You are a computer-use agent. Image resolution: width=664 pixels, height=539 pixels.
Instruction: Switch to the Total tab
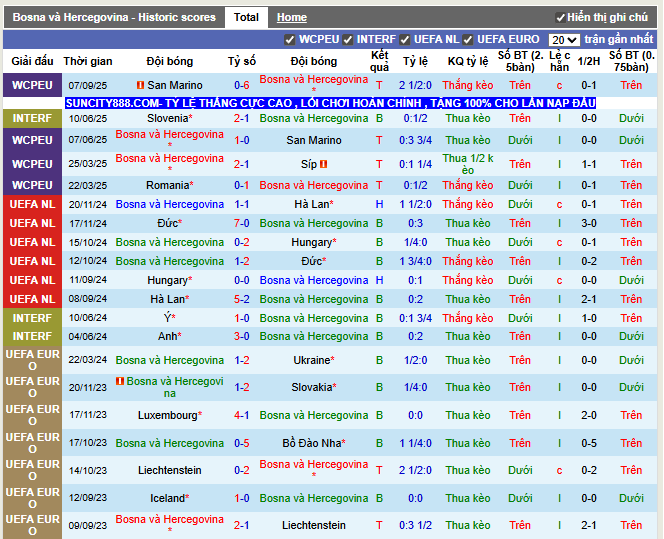click(246, 17)
